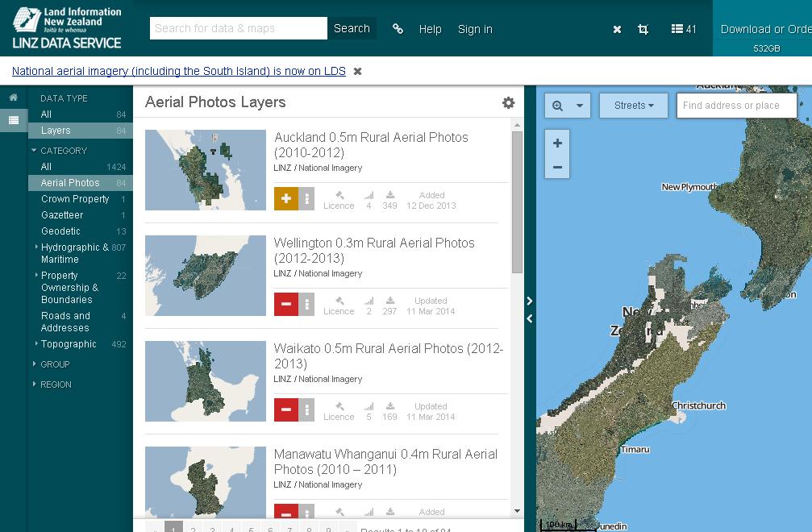This screenshot has width=812, height=532.
Task: Add the Auckland 0.5m layer to the map
Action: [x=285, y=197]
